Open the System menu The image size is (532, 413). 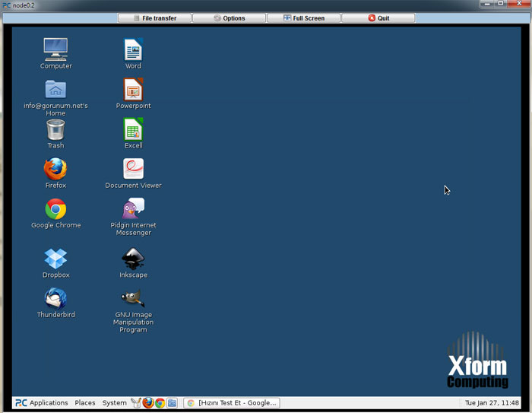[x=114, y=403]
